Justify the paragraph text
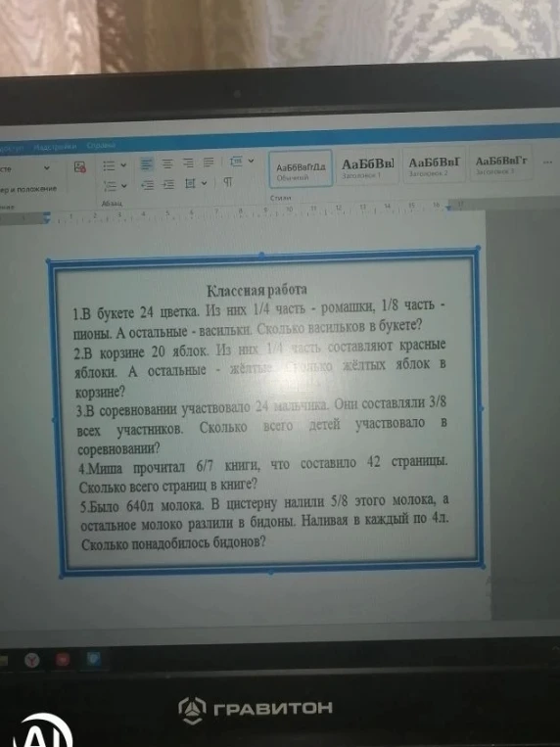Image resolution: width=560 pixels, height=747 pixels. click(209, 163)
